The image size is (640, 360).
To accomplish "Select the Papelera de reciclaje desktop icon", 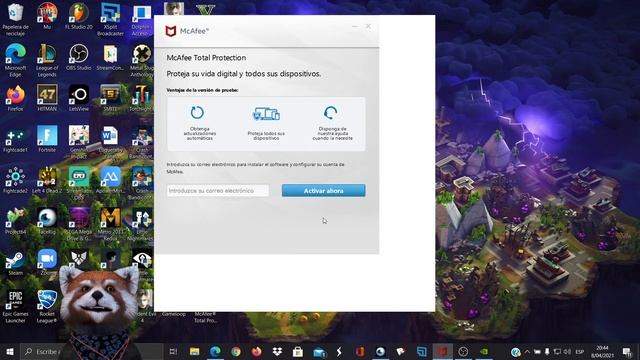I will (16, 19).
